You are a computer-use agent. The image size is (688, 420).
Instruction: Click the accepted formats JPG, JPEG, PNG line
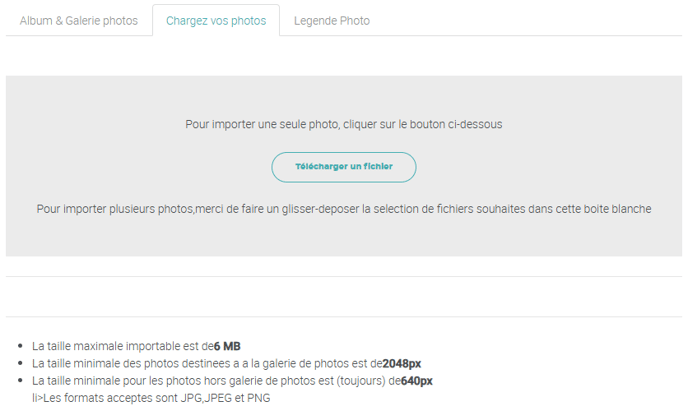(x=150, y=398)
